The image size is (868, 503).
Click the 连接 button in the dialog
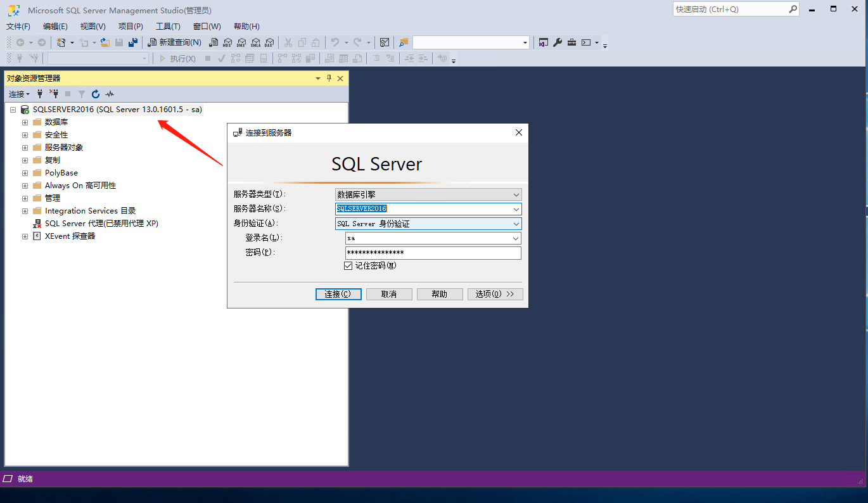(338, 294)
